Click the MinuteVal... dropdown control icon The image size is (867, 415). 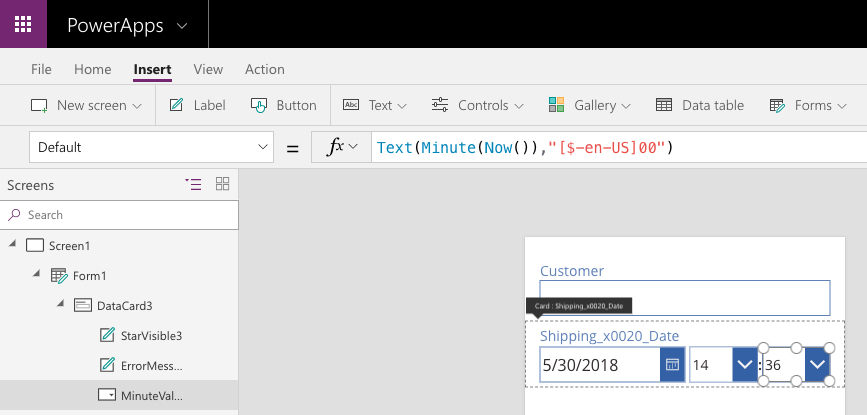[107, 395]
